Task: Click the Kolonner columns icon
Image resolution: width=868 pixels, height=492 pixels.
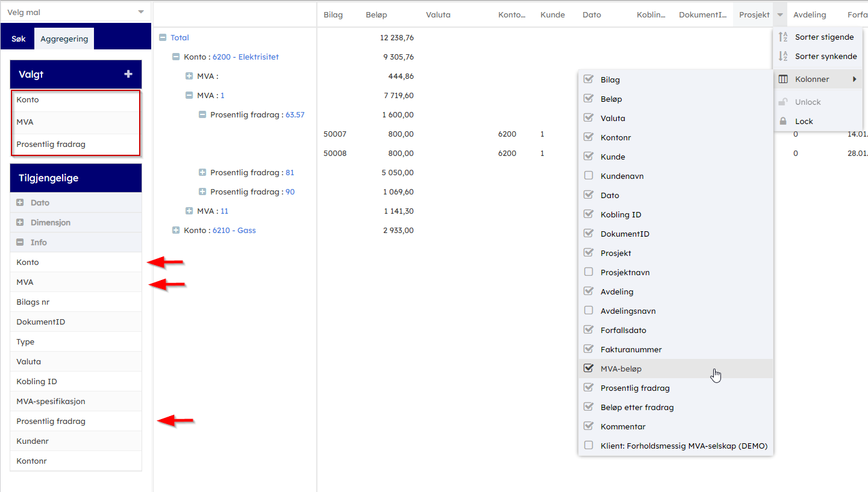Action: pos(783,79)
